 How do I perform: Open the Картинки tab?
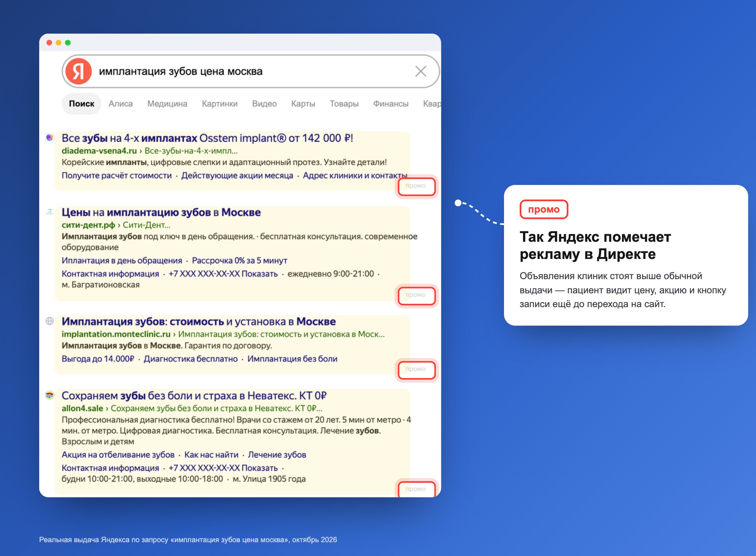(220, 104)
